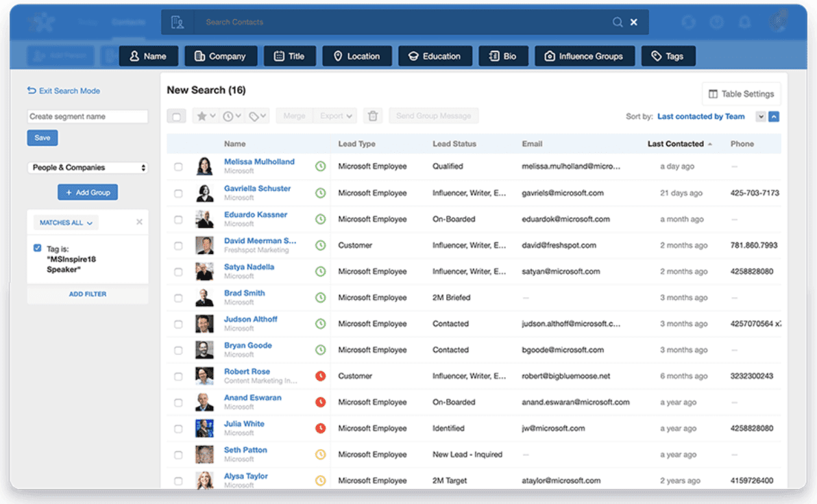Image resolution: width=817 pixels, height=504 pixels.
Task: Click the Create segment name input field
Action: [x=87, y=116]
